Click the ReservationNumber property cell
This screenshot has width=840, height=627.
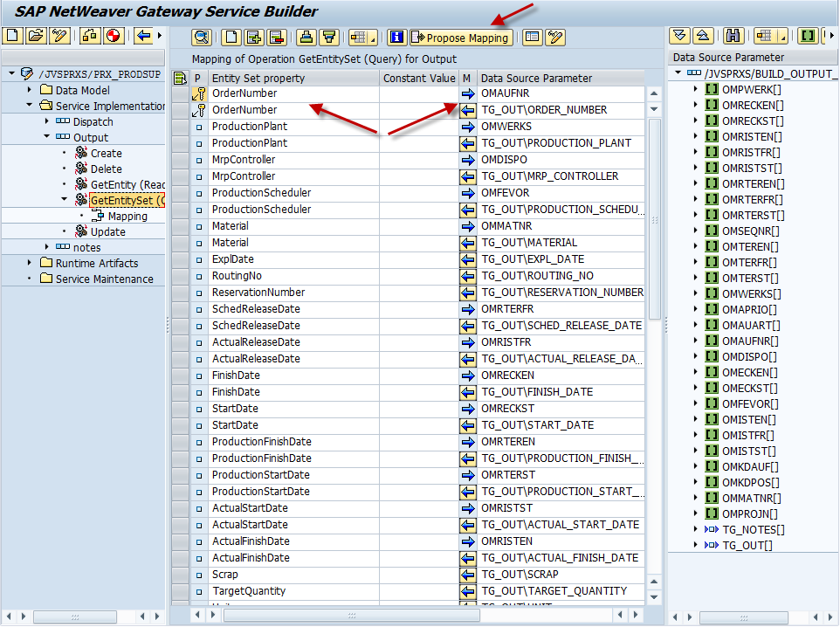[x=293, y=293]
